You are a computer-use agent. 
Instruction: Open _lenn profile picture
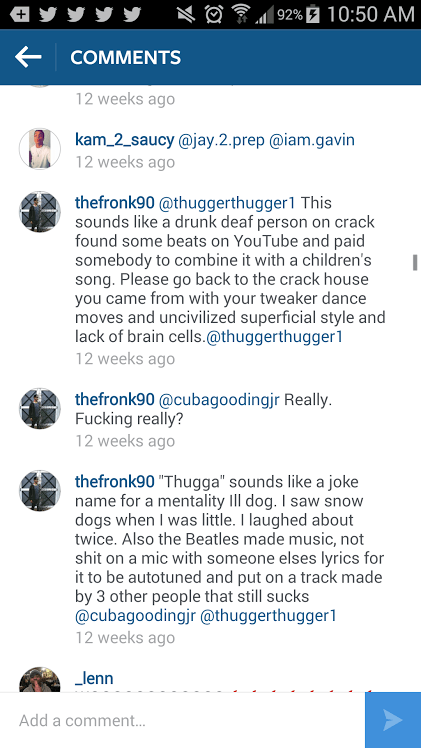coord(40,680)
